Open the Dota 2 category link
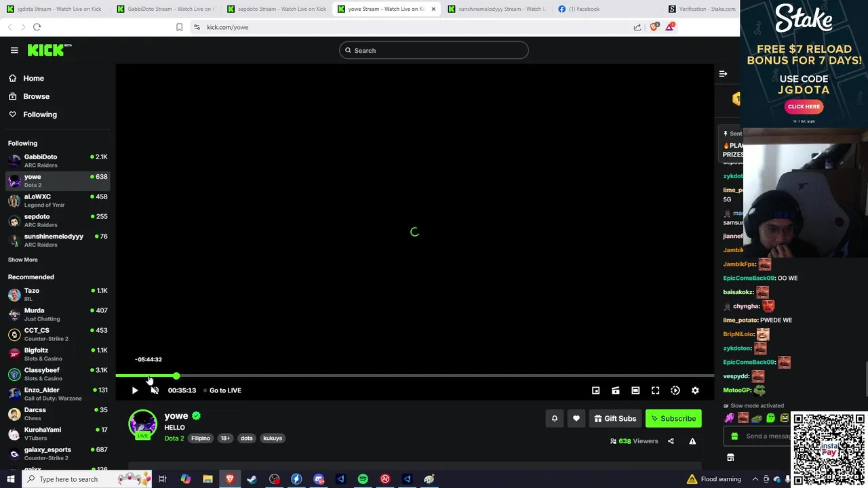Screen dimensions: 868x488 (x=174, y=439)
